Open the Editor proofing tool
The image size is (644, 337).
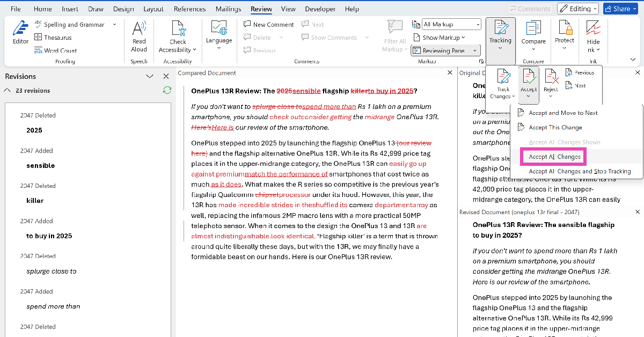(20, 33)
